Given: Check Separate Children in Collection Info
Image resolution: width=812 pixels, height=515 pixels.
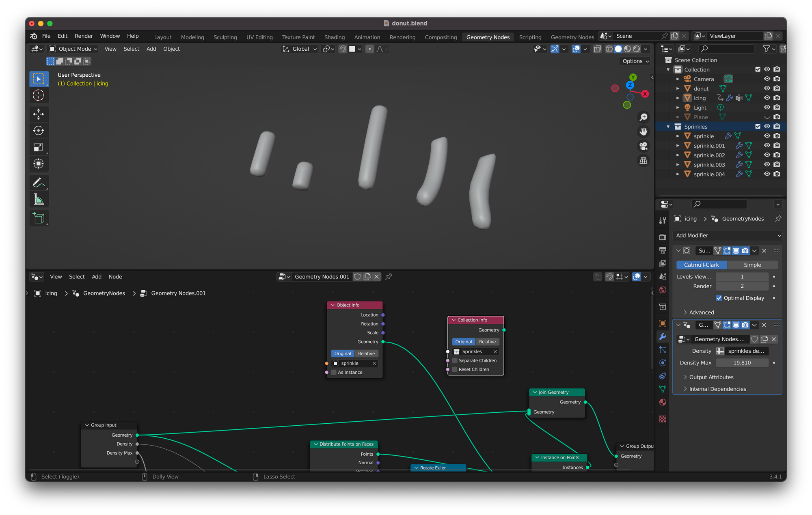Looking at the screenshot, I should coord(455,361).
